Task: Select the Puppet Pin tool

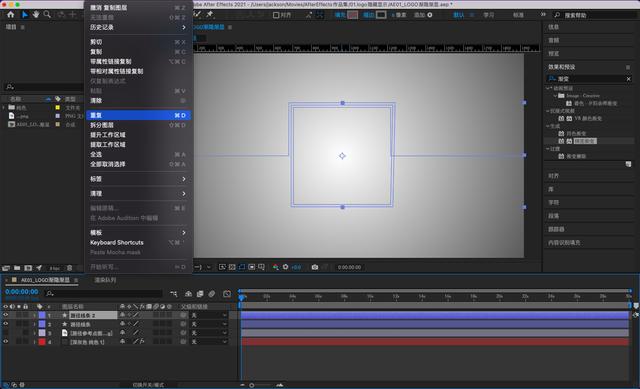Action: pos(210,15)
